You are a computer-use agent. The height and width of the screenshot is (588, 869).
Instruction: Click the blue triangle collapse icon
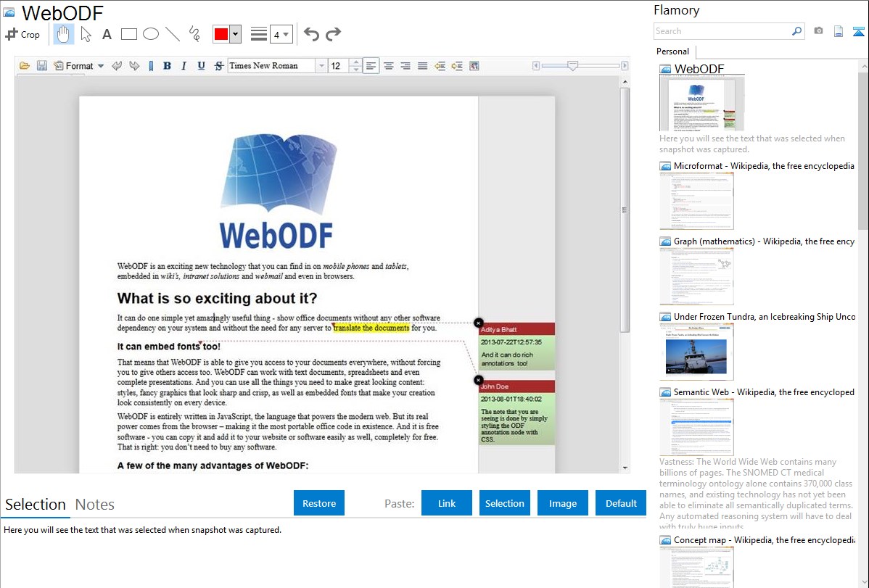pos(858,31)
